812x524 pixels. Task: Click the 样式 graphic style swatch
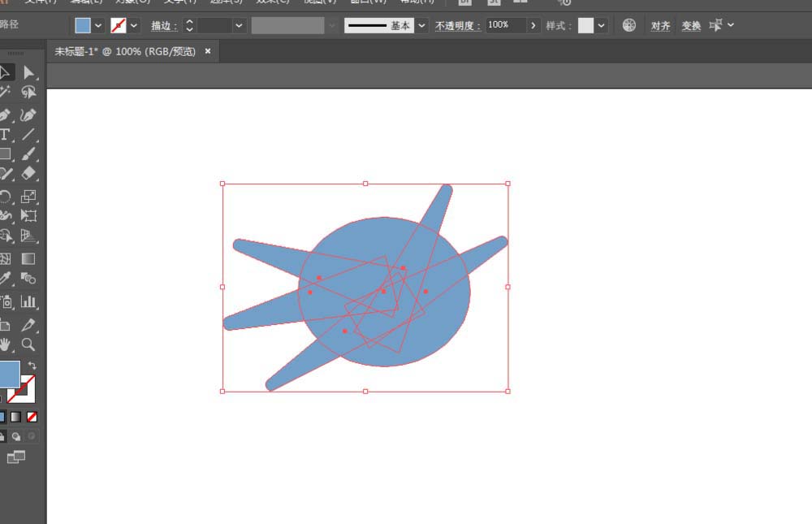coord(585,25)
